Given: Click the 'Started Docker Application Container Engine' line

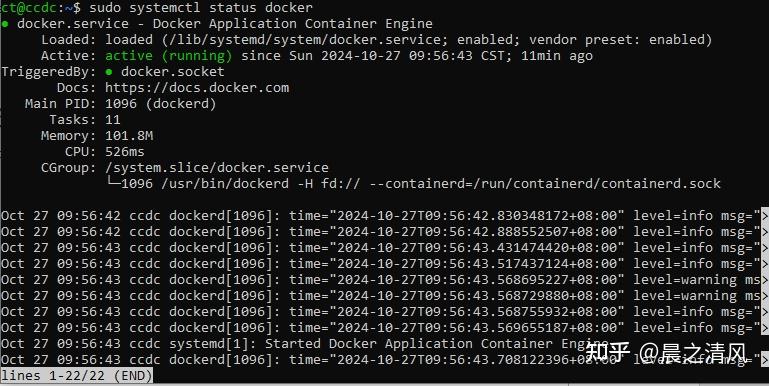Looking at the screenshot, I should click(436, 344).
